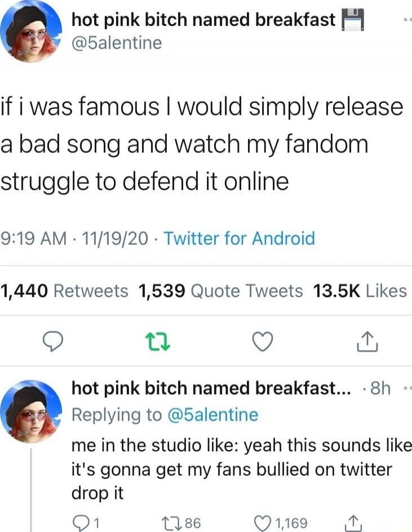This screenshot has width=412, height=532.
Task: Share the main tweet via upload icon
Action: point(367,342)
